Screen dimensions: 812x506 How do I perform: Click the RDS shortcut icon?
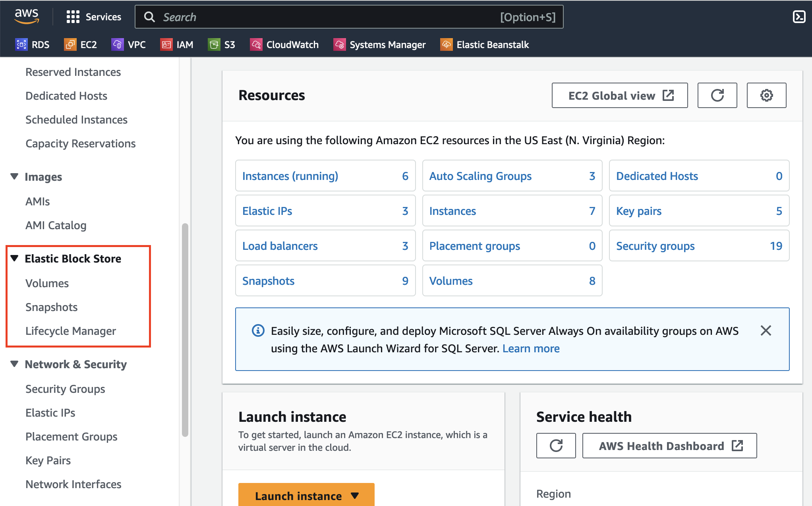21,44
